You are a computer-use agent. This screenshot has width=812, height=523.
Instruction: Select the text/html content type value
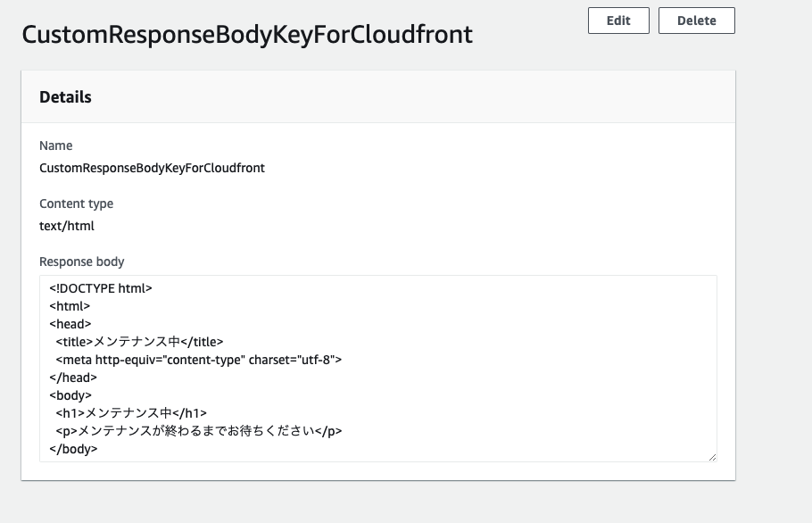coord(67,226)
